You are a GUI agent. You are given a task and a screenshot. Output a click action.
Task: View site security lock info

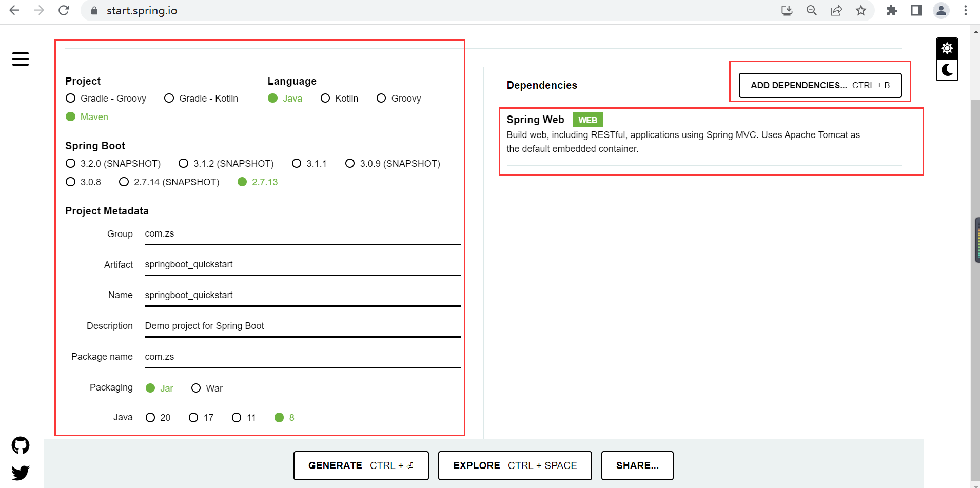point(94,11)
